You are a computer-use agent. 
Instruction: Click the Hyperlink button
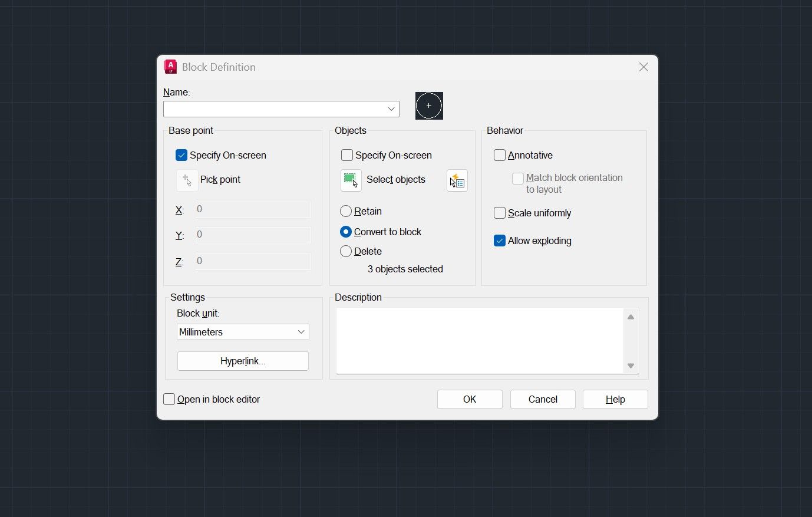click(x=242, y=361)
